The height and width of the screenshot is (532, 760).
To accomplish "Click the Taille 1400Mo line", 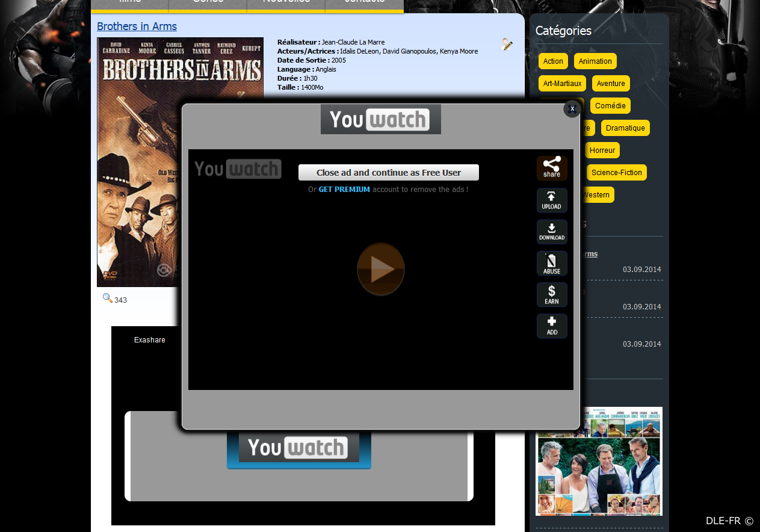I will pyautogui.click(x=300, y=87).
